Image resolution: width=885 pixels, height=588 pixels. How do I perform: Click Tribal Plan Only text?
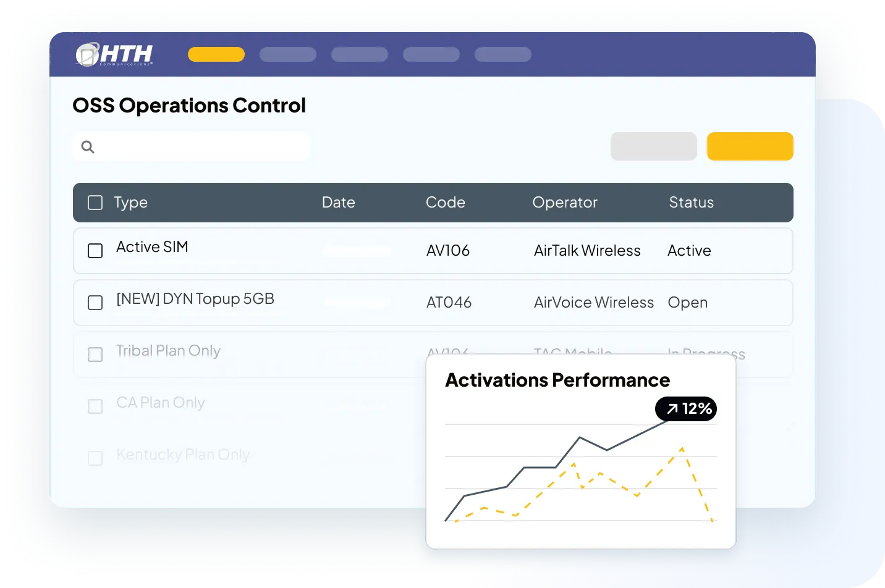(x=168, y=351)
